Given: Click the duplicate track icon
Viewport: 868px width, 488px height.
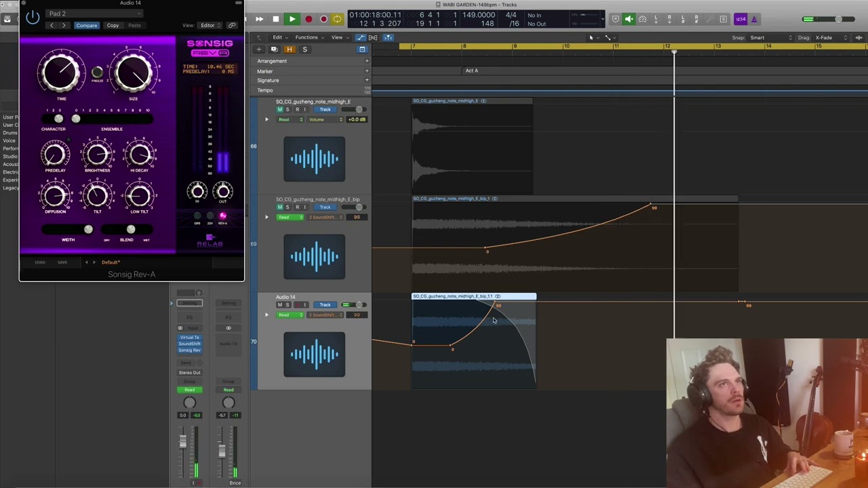Looking at the screenshot, I should point(274,49).
